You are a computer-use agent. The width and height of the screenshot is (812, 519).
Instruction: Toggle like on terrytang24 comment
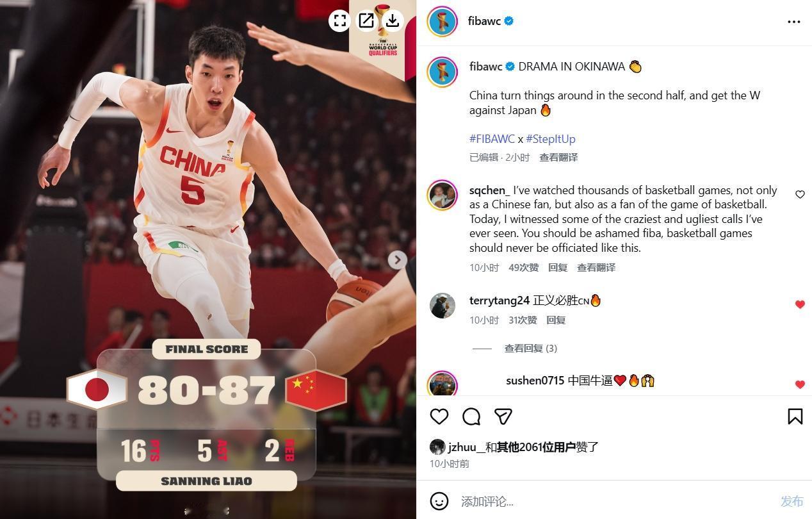800,304
